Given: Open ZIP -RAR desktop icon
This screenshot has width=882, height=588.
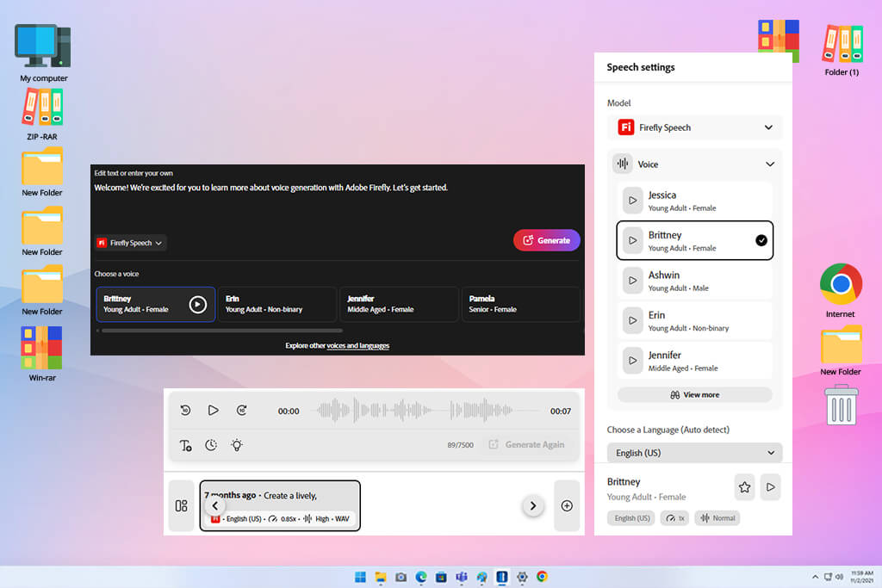Looking at the screenshot, I should [42, 115].
